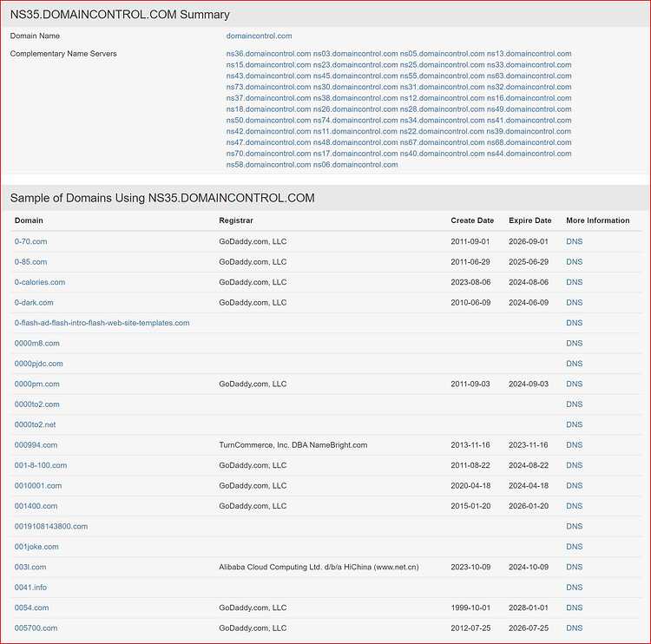This screenshot has height=644, width=651.
Task: Click the Registrar column header
Action: pos(236,220)
